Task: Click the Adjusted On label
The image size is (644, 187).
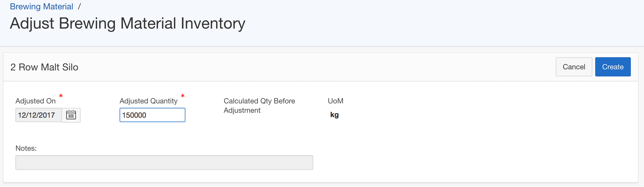Action: (x=36, y=101)
